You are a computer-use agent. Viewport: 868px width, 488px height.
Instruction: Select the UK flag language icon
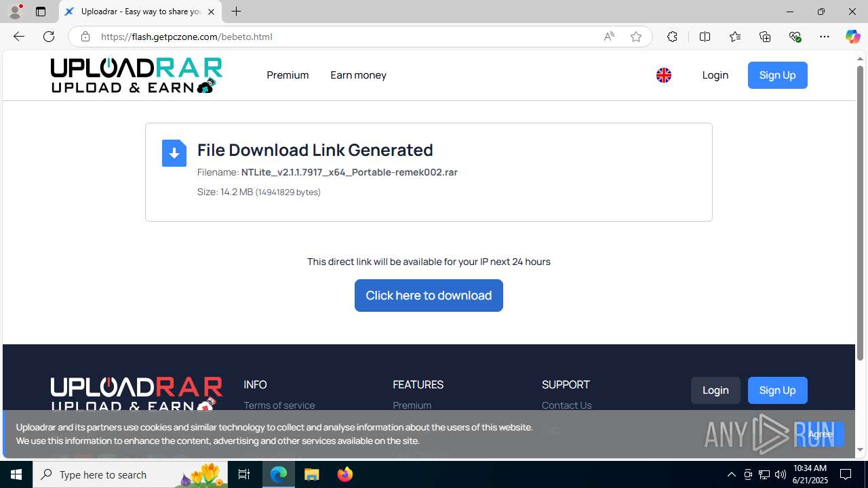[x=664, y=75]
